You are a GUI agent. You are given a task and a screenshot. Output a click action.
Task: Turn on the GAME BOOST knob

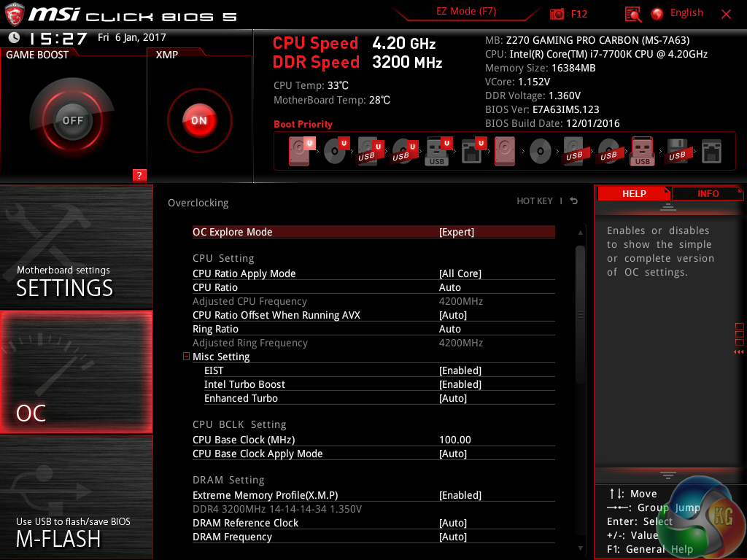point(72,120)
